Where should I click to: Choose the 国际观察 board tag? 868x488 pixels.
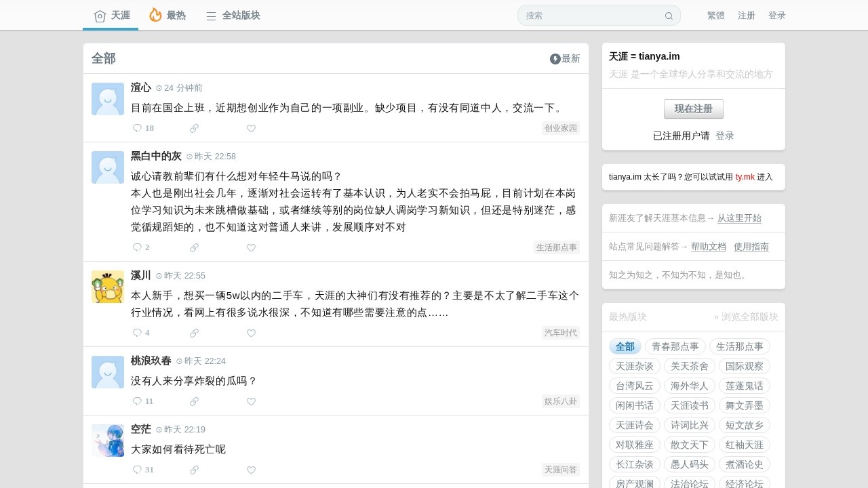[x=744, y=366]
